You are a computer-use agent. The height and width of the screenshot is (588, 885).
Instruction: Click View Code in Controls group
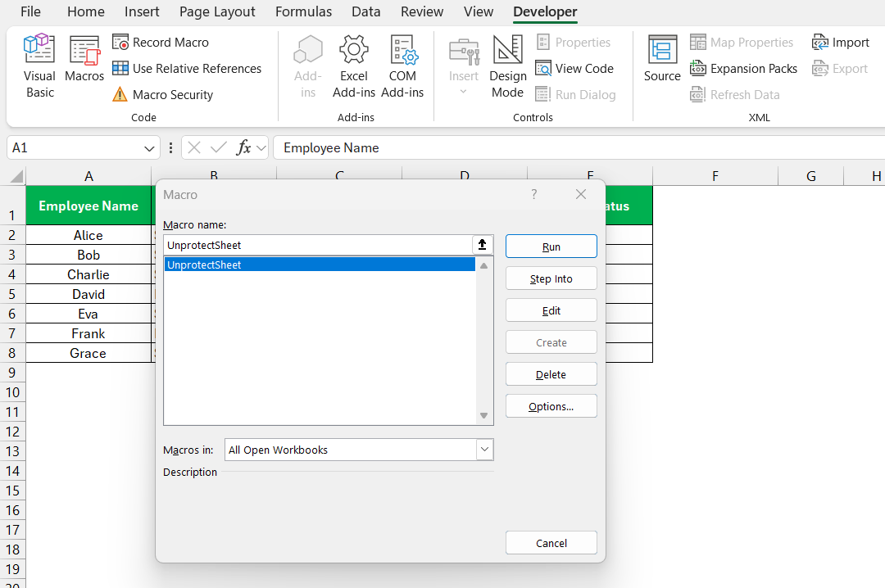[574, 68]
